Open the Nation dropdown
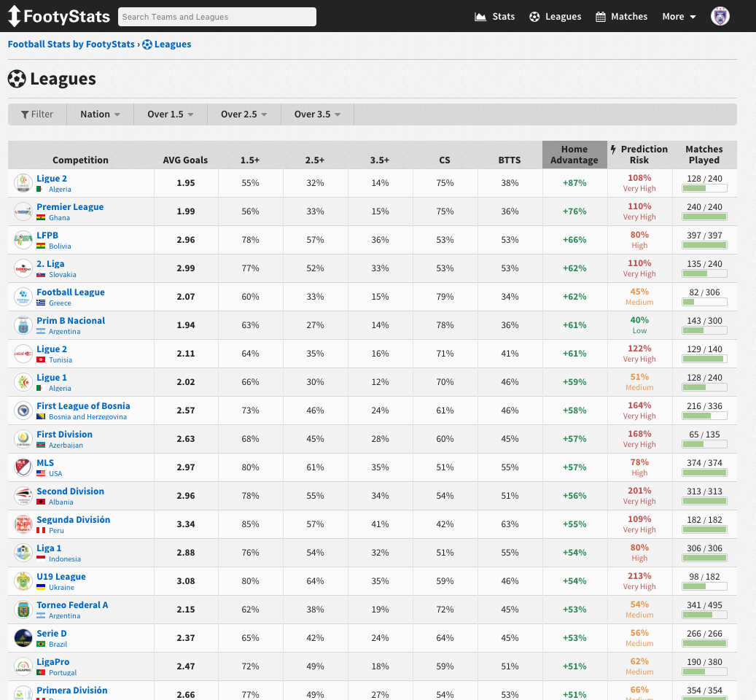Screen dimensions: 756x700 pyautogui.click(x=99, y=114)
